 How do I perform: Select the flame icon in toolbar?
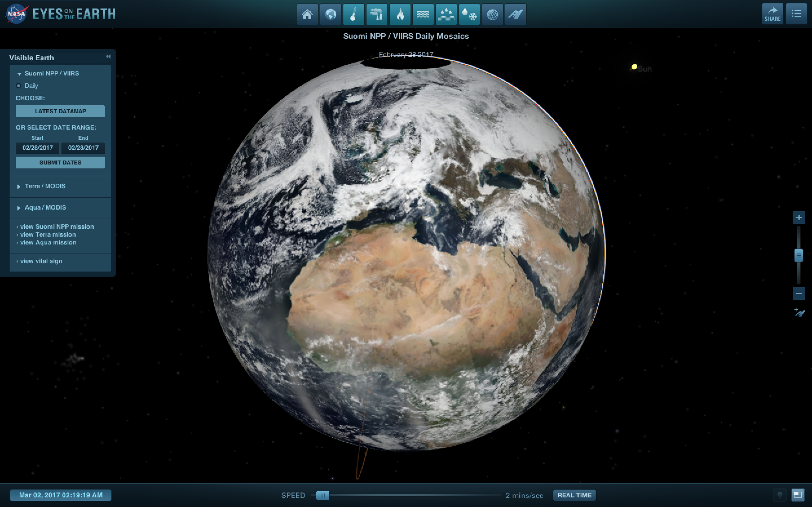tap(400, 14)
